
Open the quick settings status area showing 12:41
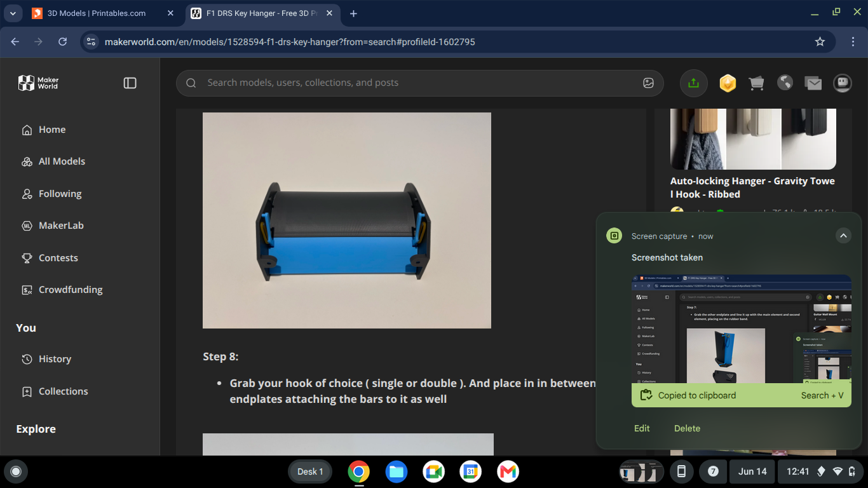[821, 471]
